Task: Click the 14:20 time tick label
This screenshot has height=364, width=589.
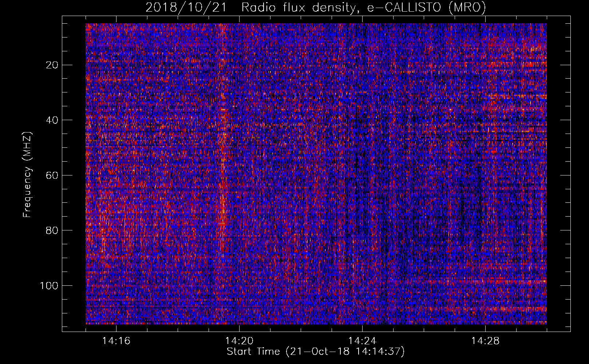Action: click(239, 341)
